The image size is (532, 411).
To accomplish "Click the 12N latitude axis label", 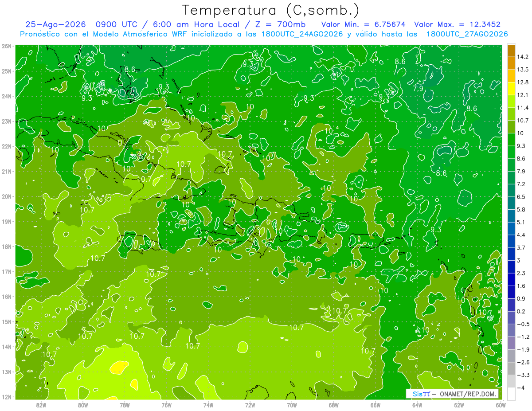I will tap(6, 397).
